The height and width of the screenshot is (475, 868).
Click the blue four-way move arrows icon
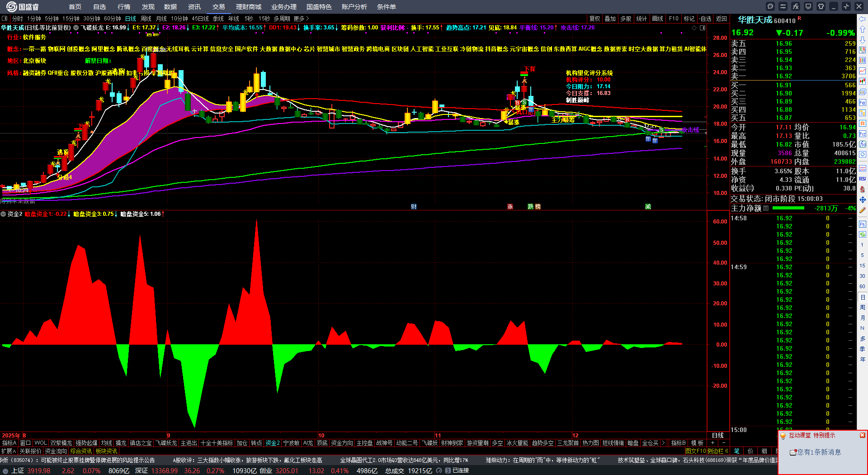(x=863, y=199)
